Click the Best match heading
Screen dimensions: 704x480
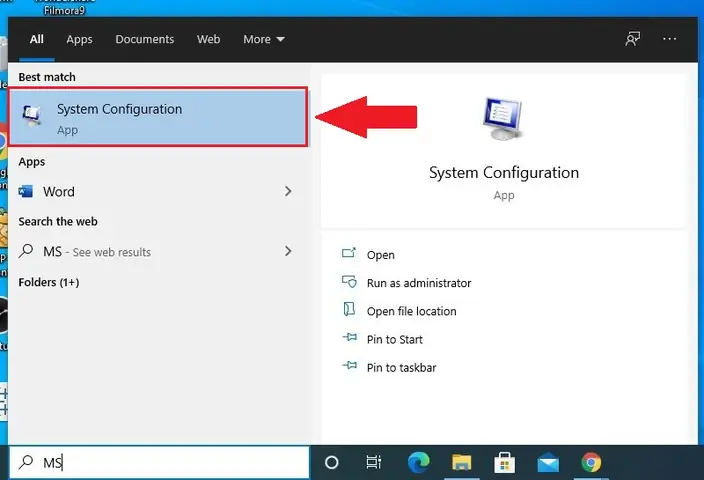(47, 77)
